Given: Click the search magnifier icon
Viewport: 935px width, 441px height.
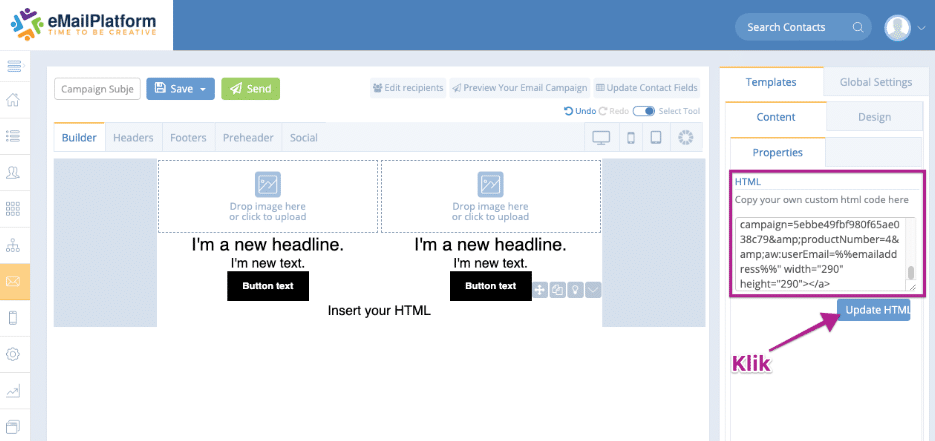Looking at the screenshot, I should [x=857, y=27].
